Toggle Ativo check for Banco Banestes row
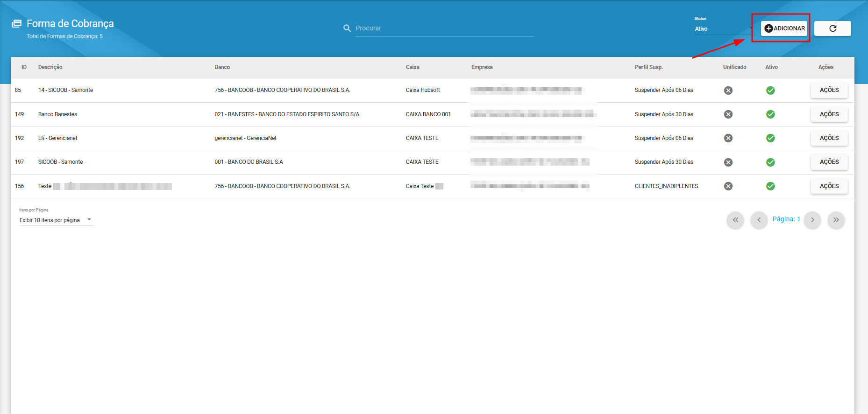 770,114
